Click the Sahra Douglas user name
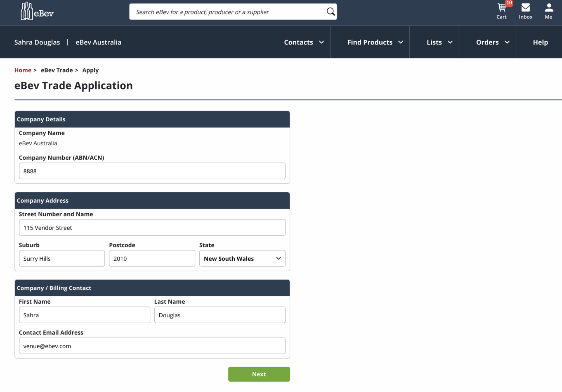Image resolution: width=562 pixels, height=392 pixels. [37, 42]
